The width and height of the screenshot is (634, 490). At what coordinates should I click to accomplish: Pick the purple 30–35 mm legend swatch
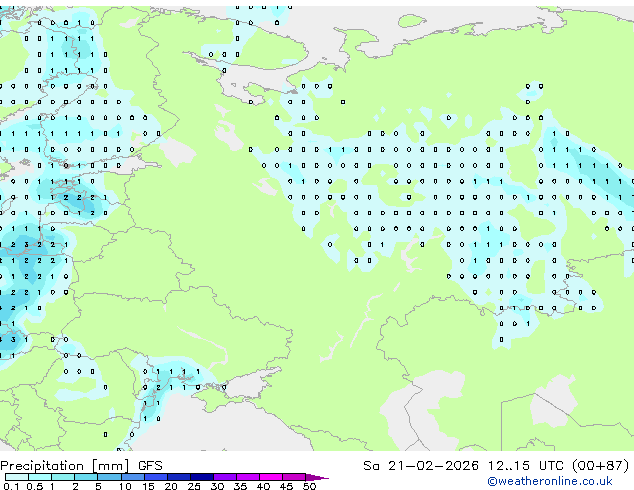225,477
